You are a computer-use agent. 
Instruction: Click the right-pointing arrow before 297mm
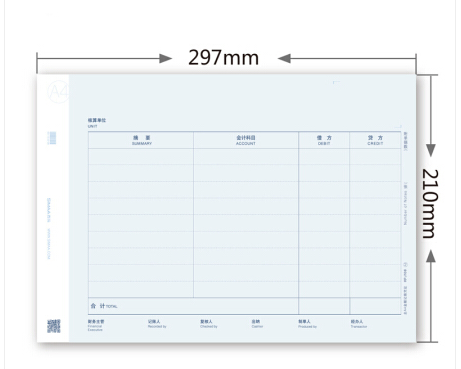click(x=166, y=59)
